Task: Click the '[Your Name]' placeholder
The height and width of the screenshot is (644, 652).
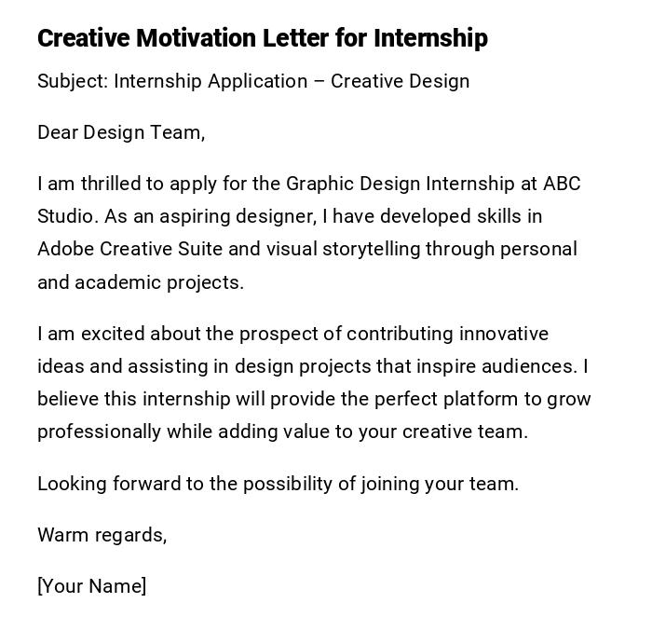Action: click(92, 586)
